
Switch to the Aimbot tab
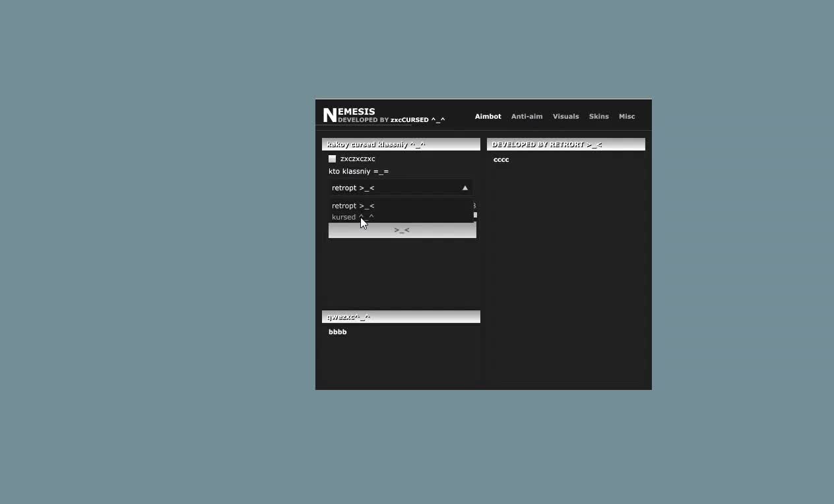488,116
